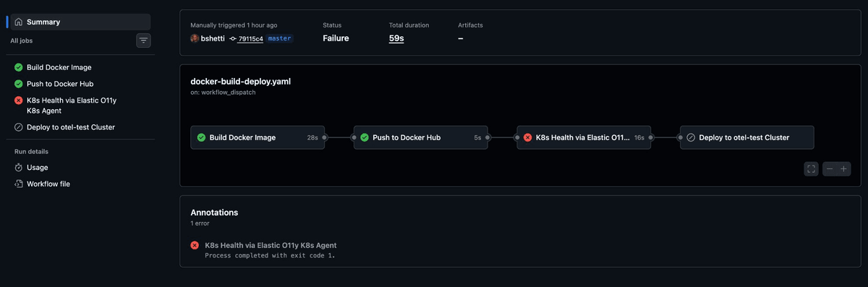868x287 pixels.
Task: Click success icon in Push to Docker Hub graph node
Action: [365, 137]
